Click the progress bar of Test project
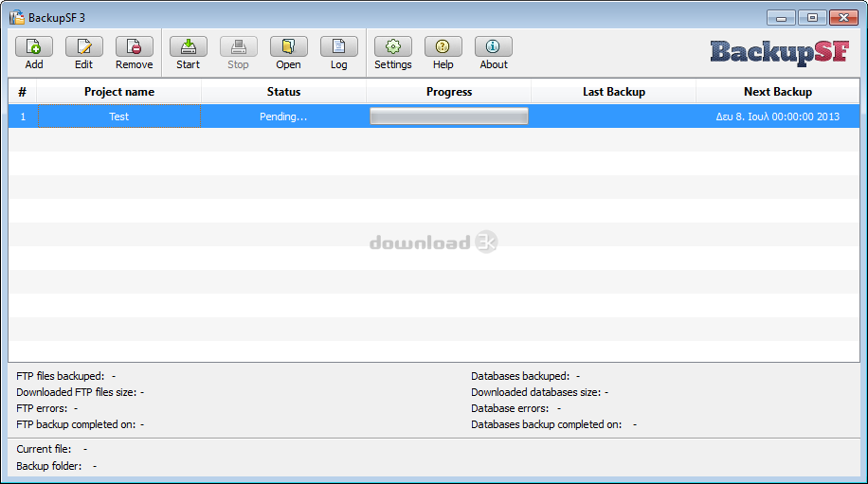 pyautogui.click(x=448, y=117)
